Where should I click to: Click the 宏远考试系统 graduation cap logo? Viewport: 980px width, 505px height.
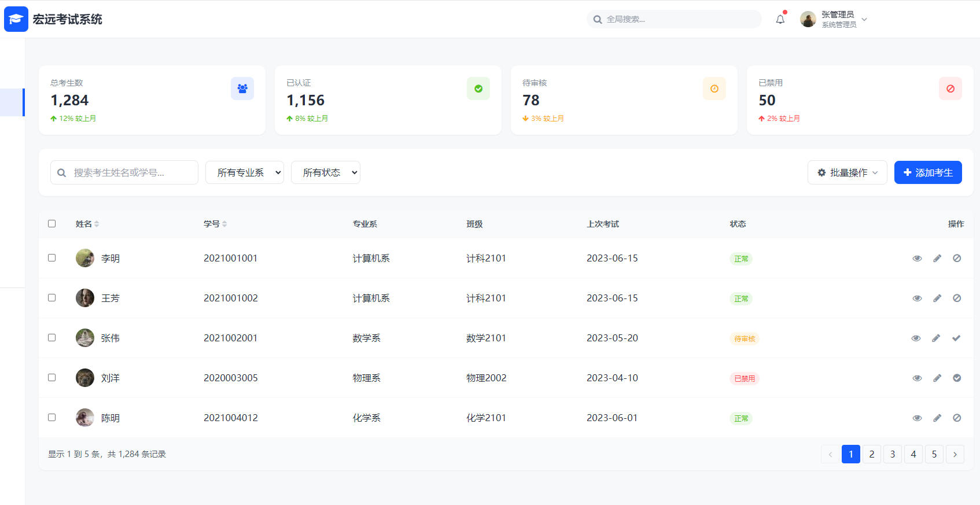point(16,19)
